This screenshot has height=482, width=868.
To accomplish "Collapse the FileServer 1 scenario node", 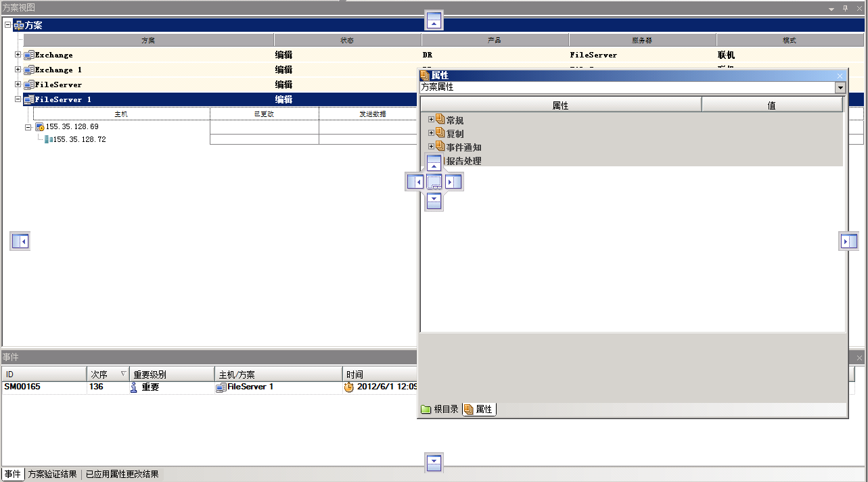I will 18,99.
